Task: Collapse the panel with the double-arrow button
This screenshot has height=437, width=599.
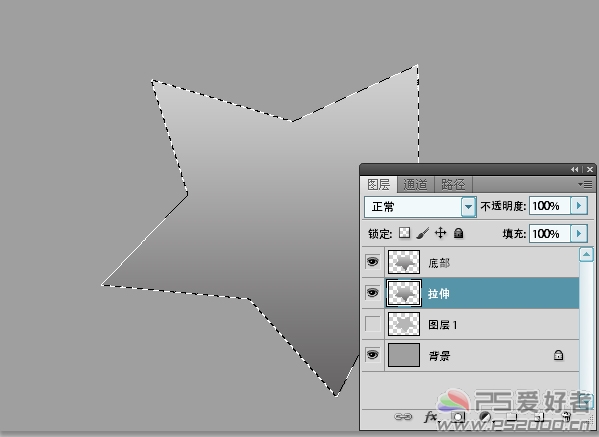Action: pos(575,169)
